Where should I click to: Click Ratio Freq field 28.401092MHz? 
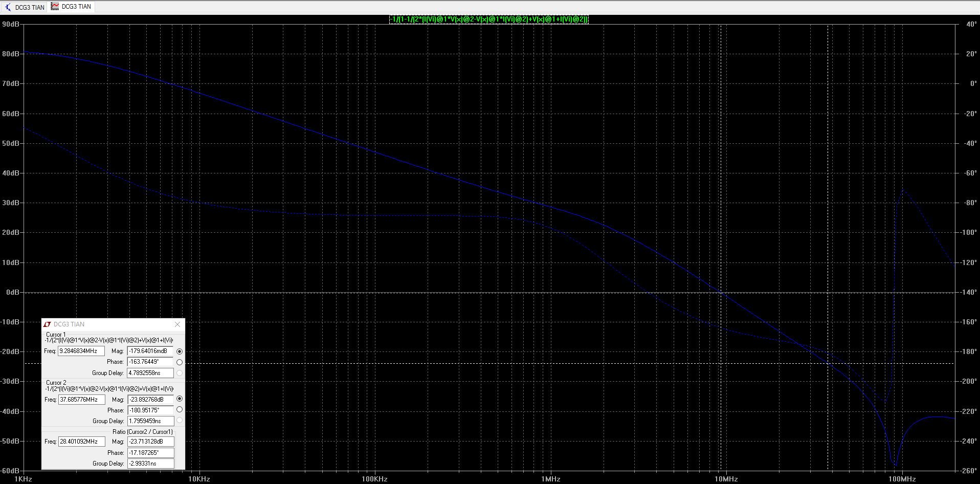(x=82, y=442)
